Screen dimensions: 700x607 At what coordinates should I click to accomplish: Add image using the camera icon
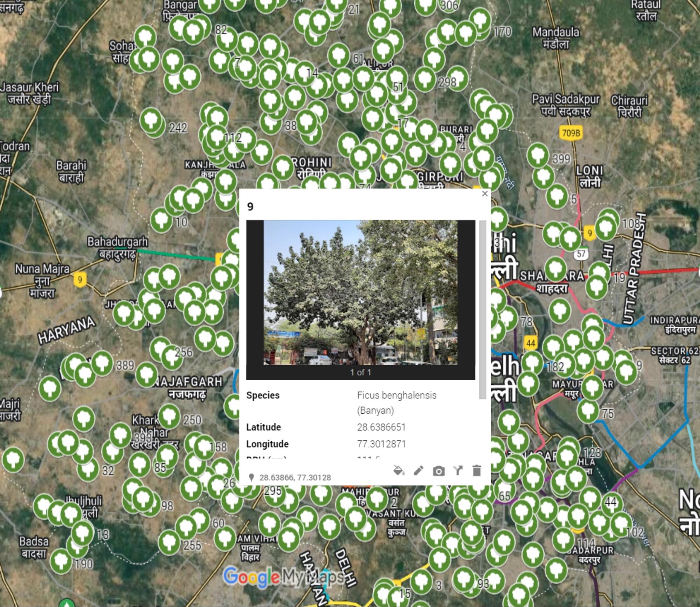[x=438, y=471]
